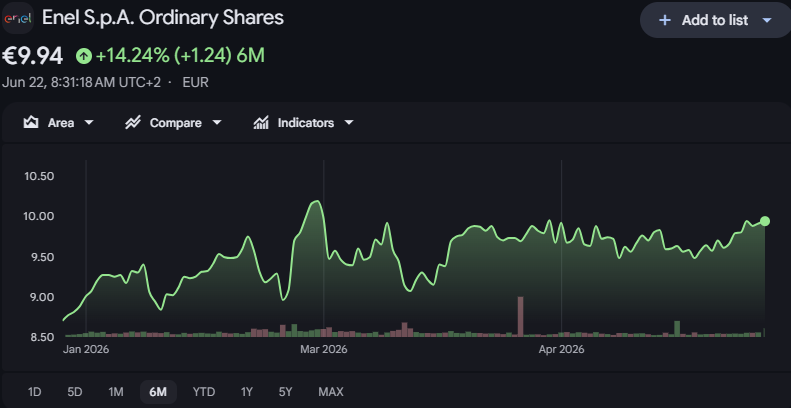Click the Indicators bar chart icon
The height and width of the screenshot is (408, 791).
[261, 123]
